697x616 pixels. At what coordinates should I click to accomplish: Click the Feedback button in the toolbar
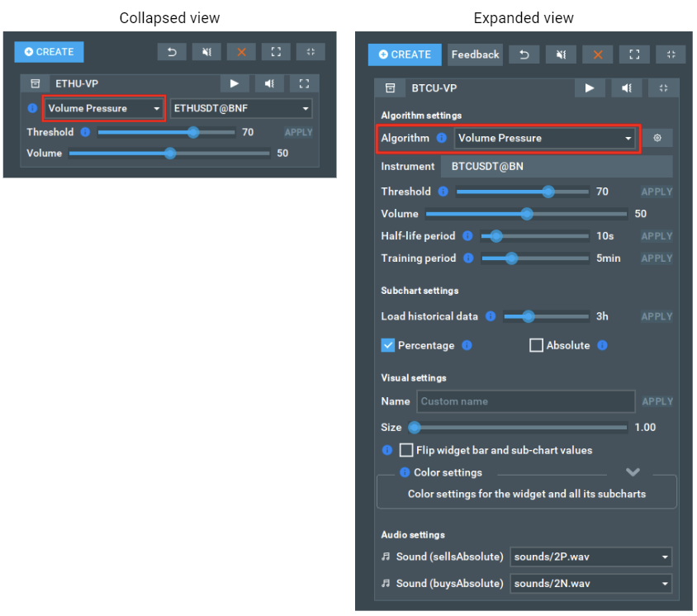(x=475, y=54)
